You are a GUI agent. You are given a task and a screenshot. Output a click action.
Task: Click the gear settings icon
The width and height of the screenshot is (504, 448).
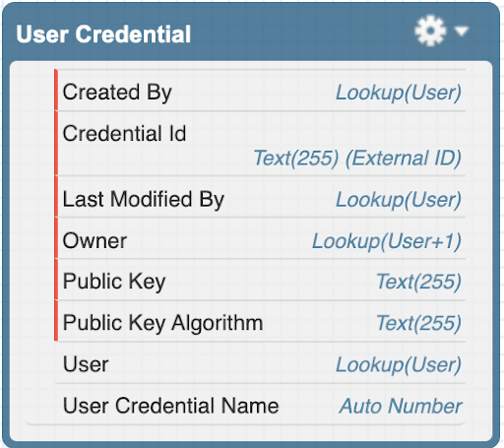[x=430, y=31]
